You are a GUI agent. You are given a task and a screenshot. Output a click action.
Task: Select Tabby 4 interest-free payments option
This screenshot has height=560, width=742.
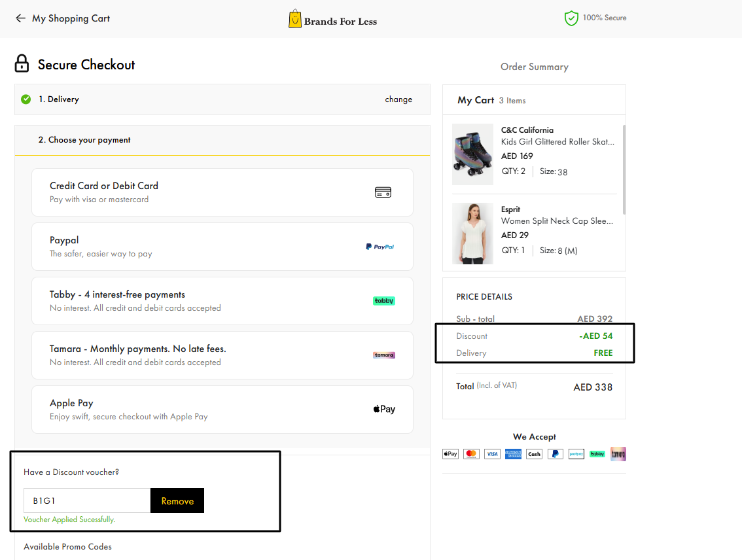click(222, 301)
